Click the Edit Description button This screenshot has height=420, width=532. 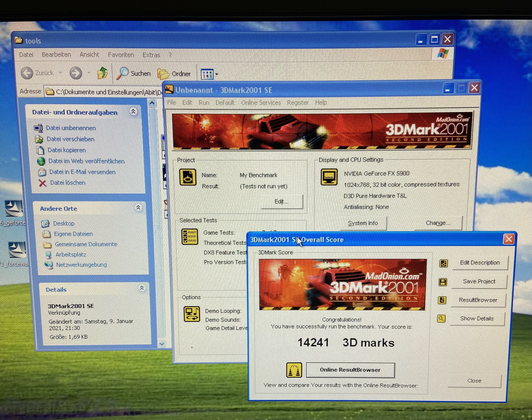(x=480, y=263)
